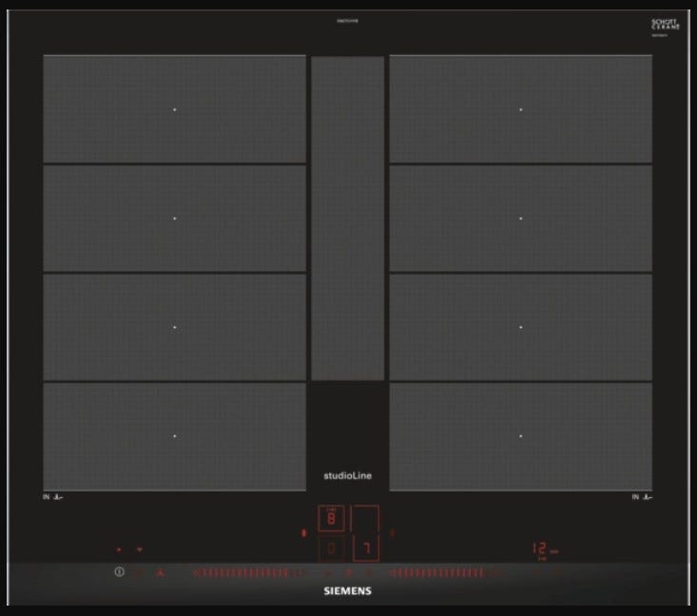Tap the right IN induction marking

[643, 497]
